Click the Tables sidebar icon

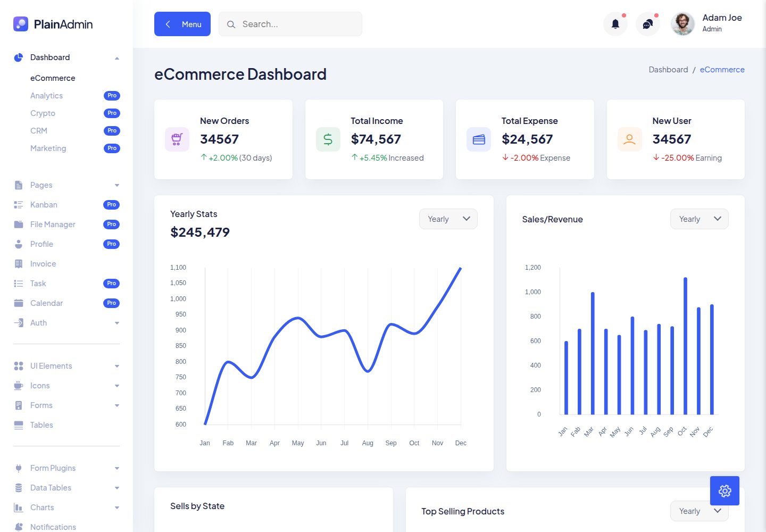pos(19,425)
